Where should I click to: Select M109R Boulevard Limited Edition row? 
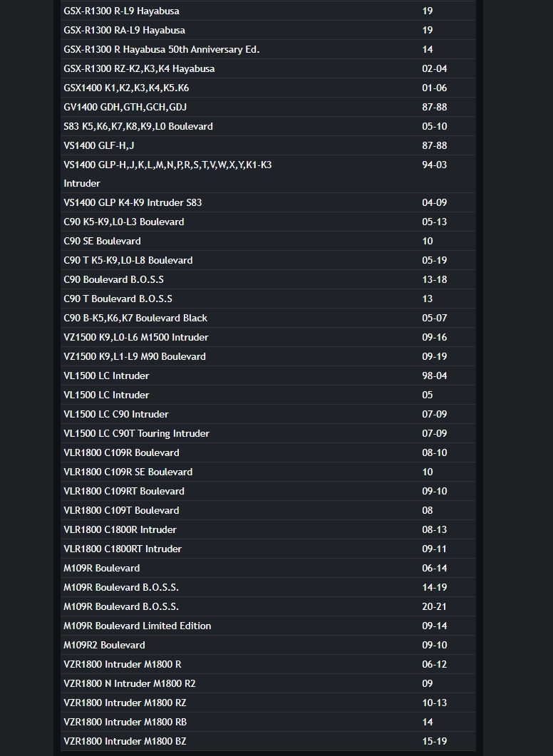pyautogui.click(x=138, y=626)
